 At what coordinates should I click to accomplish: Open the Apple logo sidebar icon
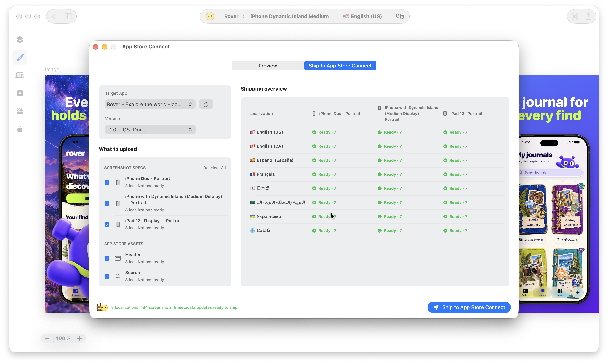coord(20,129)
